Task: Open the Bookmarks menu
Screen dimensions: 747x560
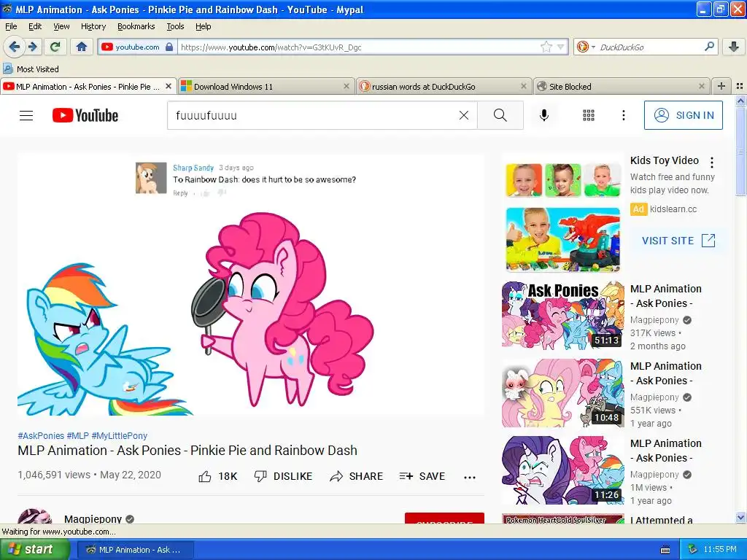Action: [x=136, y=26]
